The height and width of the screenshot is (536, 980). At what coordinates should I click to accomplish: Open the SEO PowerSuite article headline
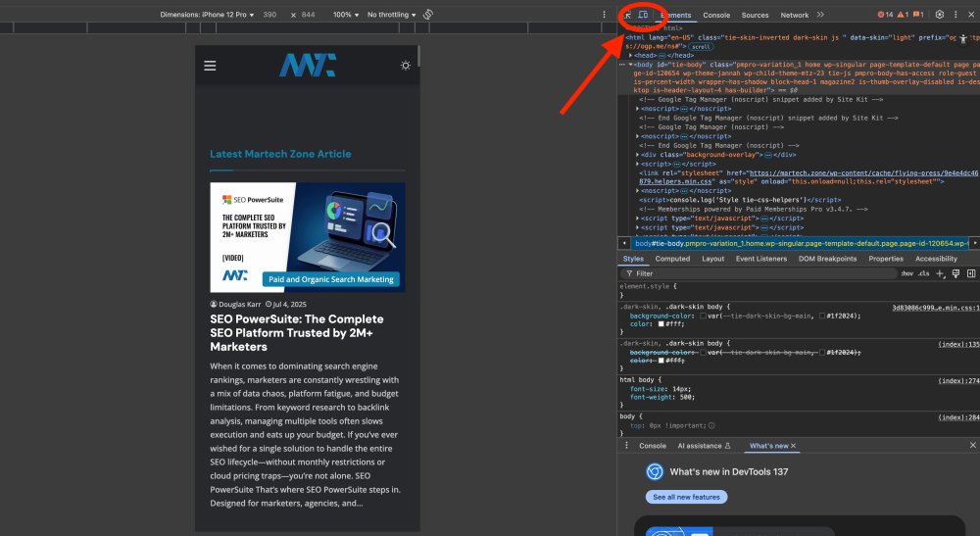(x=297, y=333)
